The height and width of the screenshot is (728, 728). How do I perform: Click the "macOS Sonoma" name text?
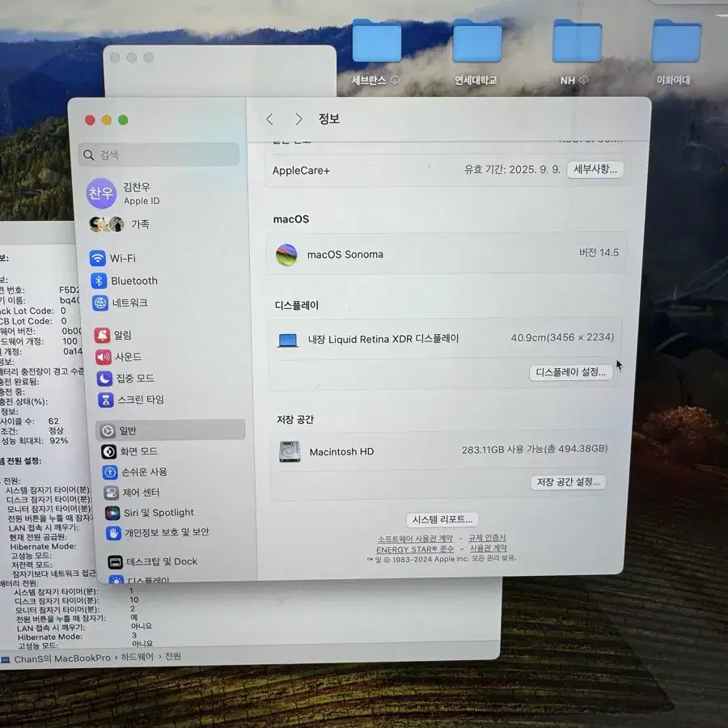point(345,255)
